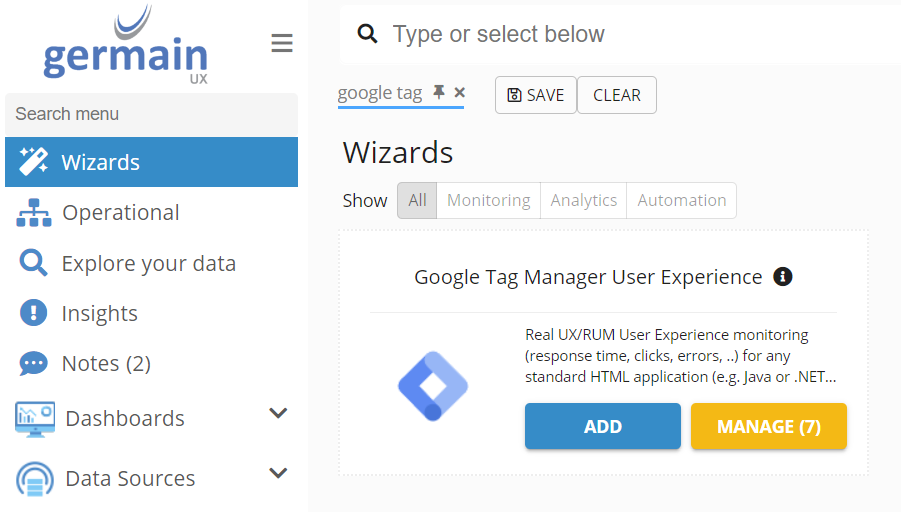
Task: Expand the Data Sources chevron
Action: point(279,474)
